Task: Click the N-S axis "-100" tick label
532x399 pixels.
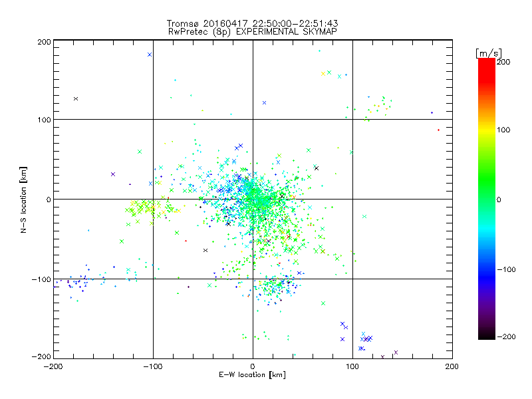Action: point(41,279)
